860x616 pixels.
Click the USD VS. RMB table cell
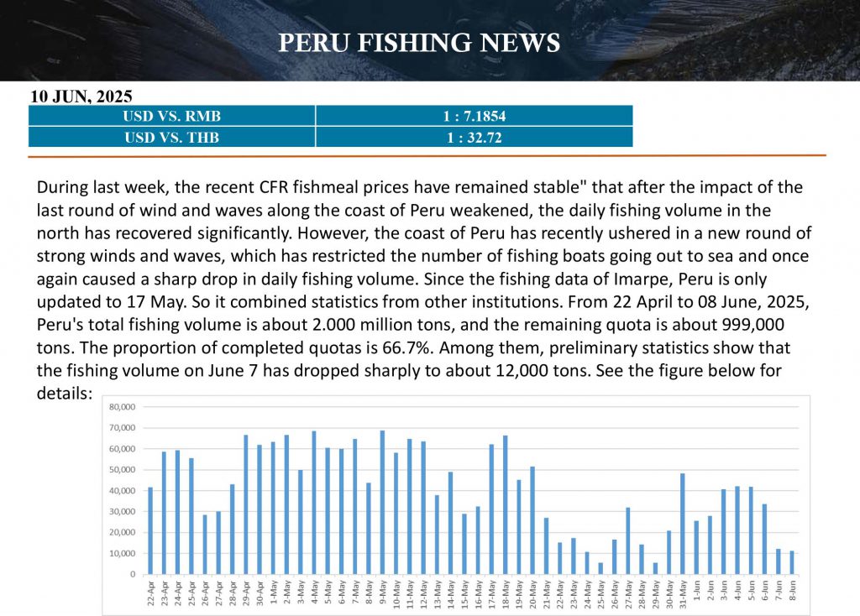click(x=171, y=116)
